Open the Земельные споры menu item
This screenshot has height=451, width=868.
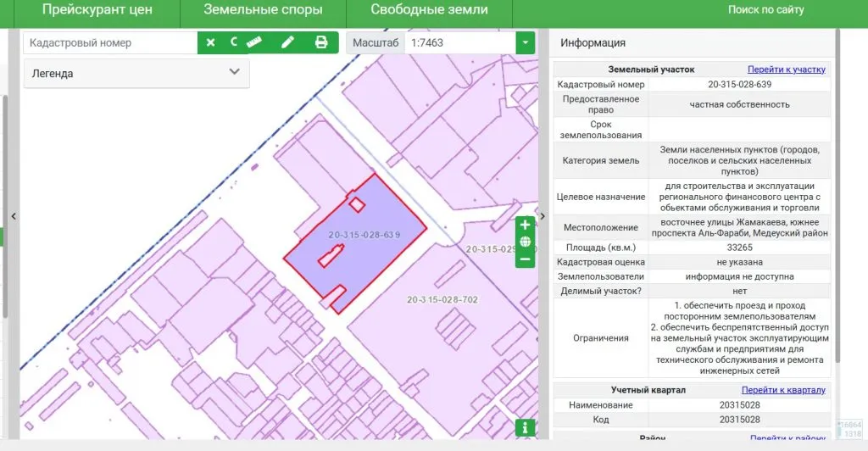[263, 10]
